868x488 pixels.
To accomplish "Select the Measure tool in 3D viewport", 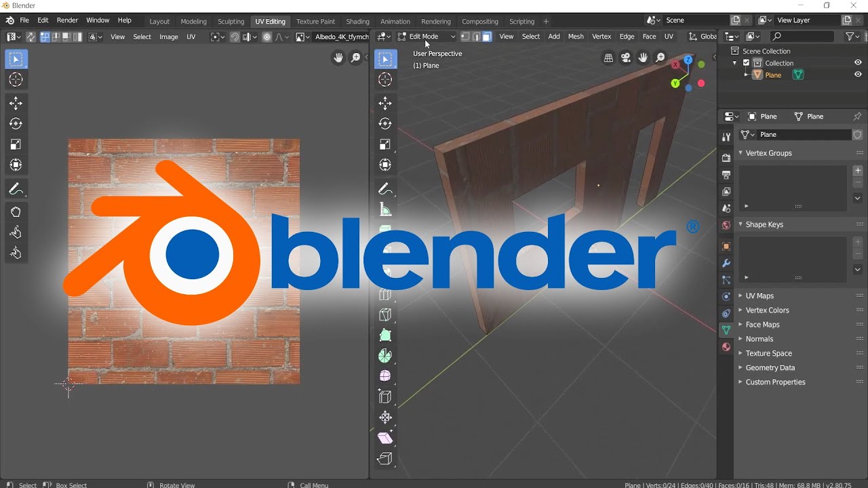I will click(385, 209).
